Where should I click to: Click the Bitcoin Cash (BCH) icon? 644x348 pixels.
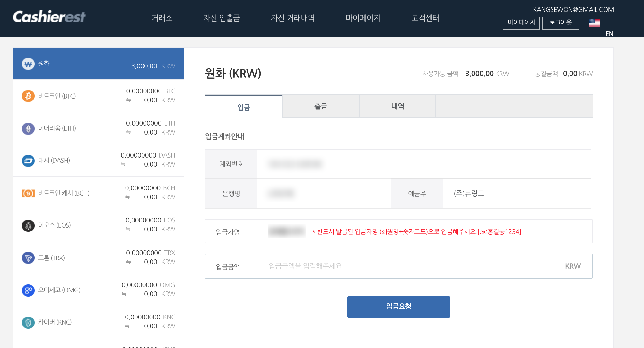click(x=28, y=193)
